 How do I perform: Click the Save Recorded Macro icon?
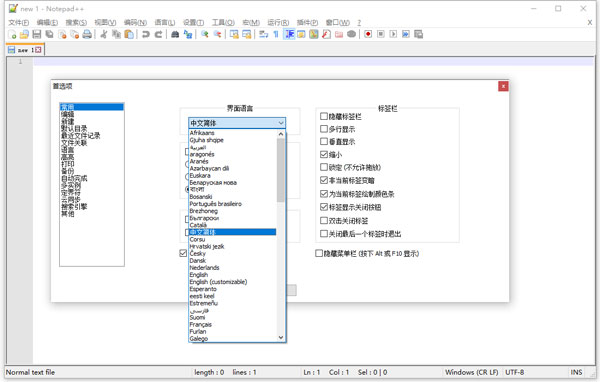coord(419,34)
